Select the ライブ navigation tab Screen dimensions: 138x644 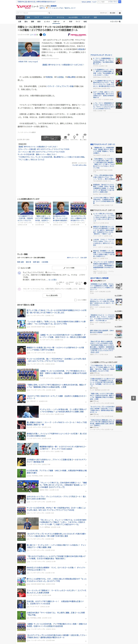(x=37, y=17)
